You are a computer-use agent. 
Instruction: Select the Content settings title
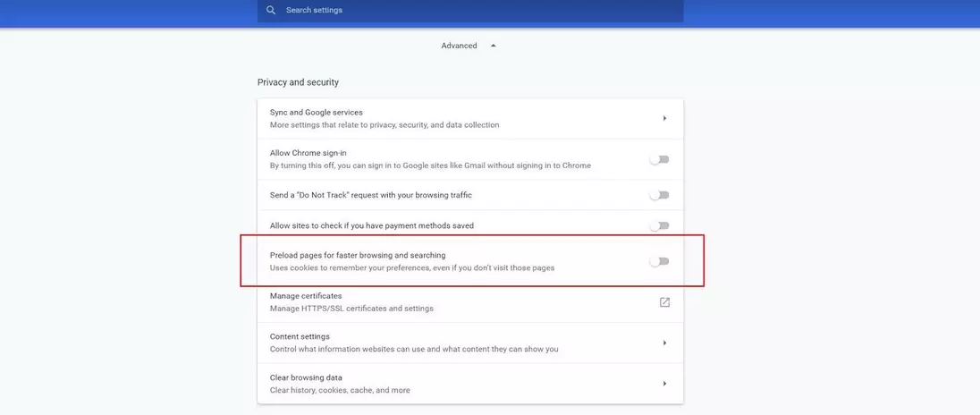(x=300, y=336)
